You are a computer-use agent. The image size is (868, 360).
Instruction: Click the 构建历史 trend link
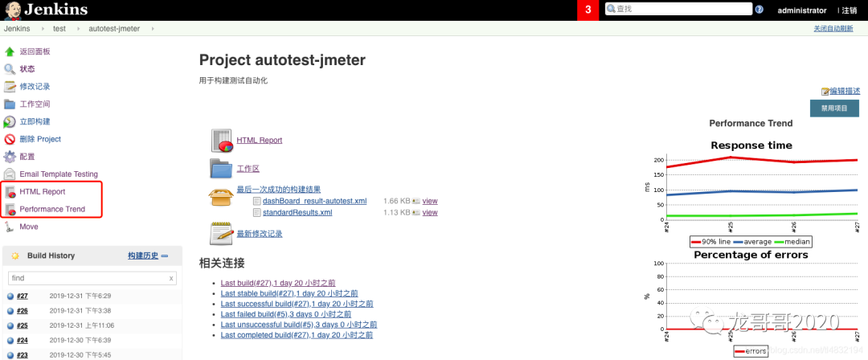coord(143,256)
